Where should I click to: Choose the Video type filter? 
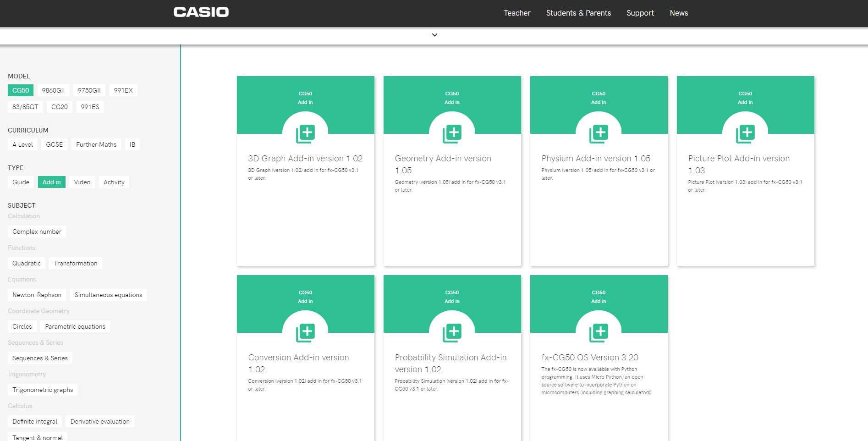(x=82, y=182)
